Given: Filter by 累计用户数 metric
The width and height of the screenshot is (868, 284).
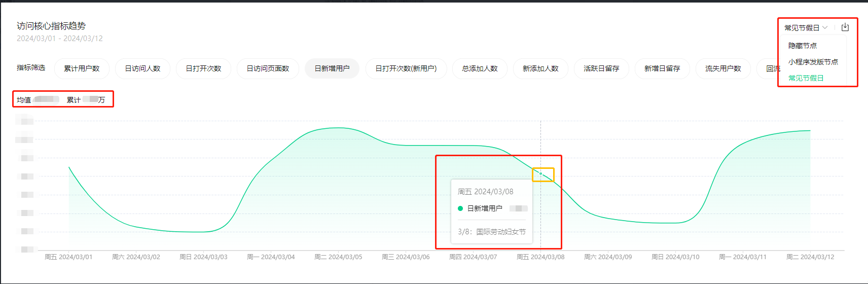Looking at the screenshot, I should tap(82, 68).
